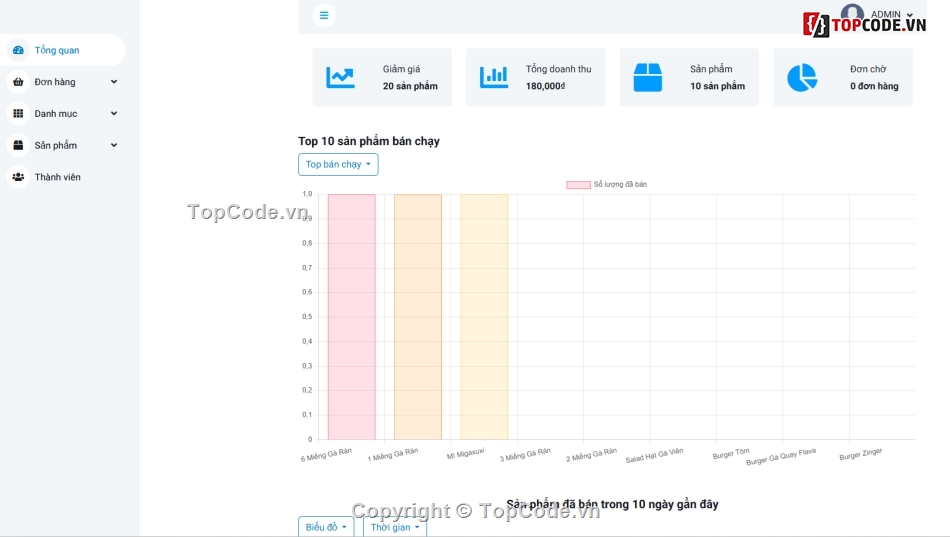Click the 10 sản phẩm count text

717,86
